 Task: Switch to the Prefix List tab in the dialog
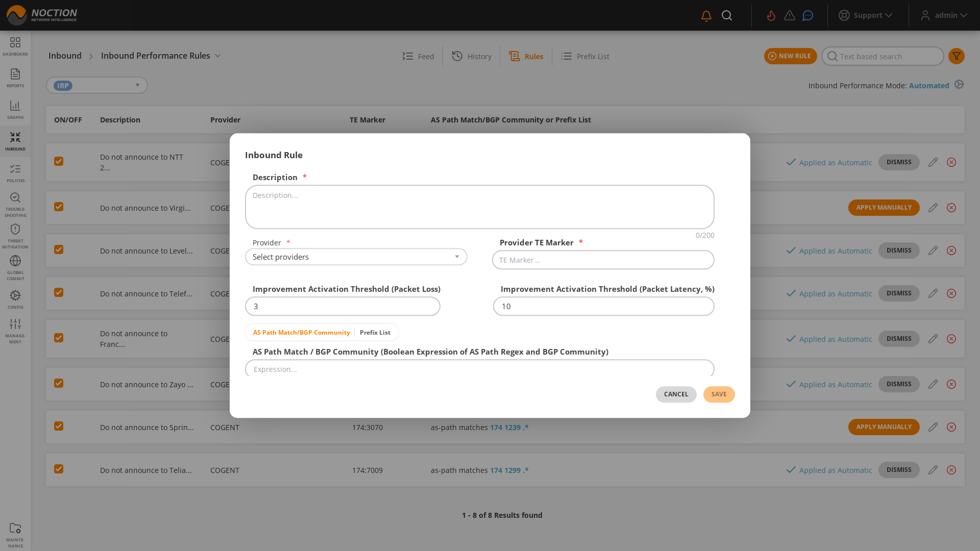(375, 332)
